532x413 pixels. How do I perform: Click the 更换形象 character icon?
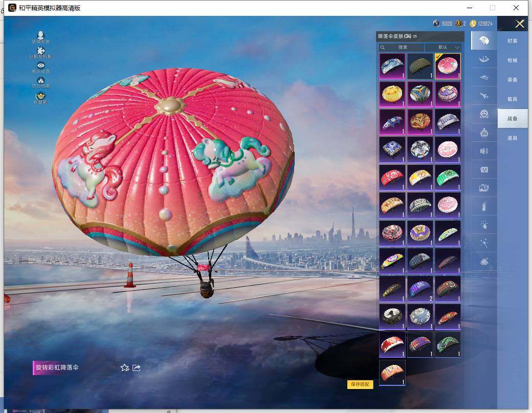(41, 35)
